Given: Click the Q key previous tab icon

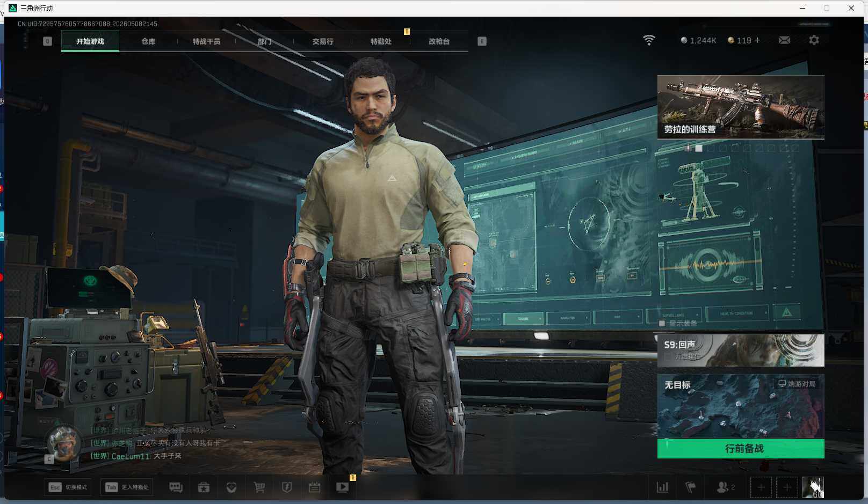Looking at the screenshot, I should pyautogui.click(x=47, y=41).
